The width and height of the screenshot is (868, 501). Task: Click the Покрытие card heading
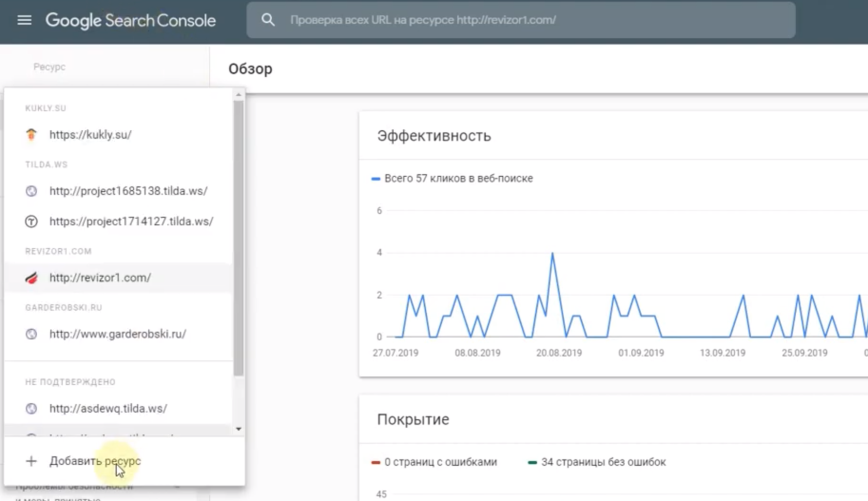pos(413,419)
